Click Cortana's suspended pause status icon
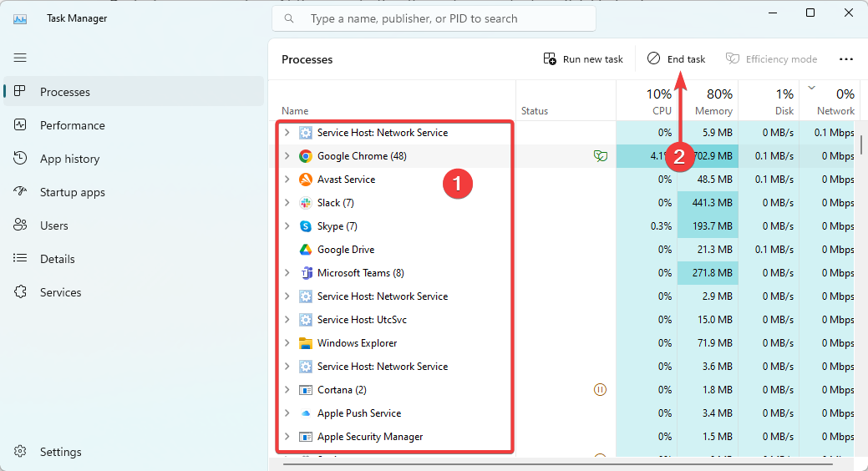Image resolution: width=868 pixels, height=471 pixels. pyautogui.click(x=600, y=390)
